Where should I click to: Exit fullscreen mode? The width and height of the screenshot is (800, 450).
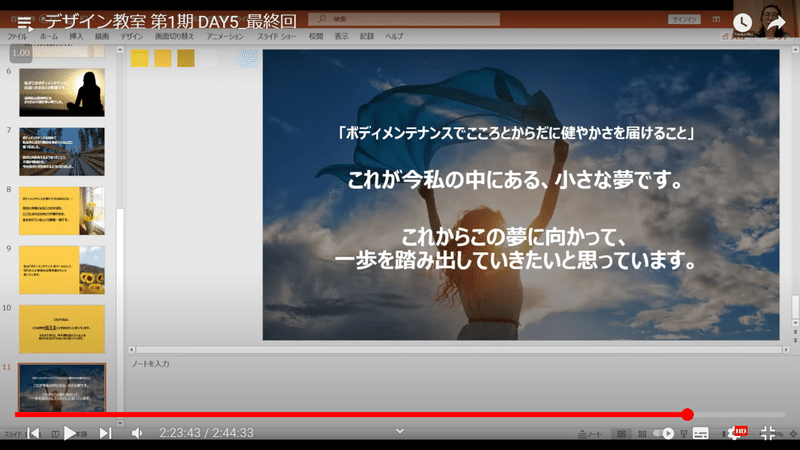pos(767,433)
